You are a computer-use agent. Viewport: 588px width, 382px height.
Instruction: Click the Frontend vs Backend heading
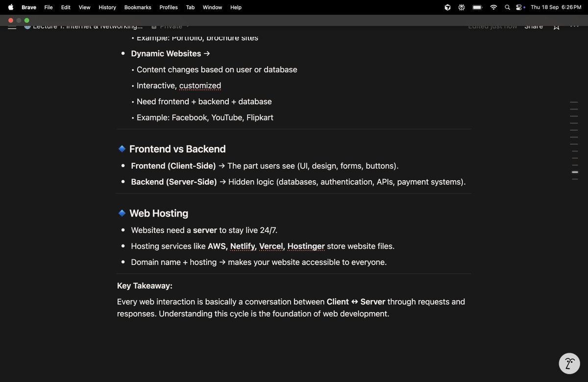click(177, 149)
